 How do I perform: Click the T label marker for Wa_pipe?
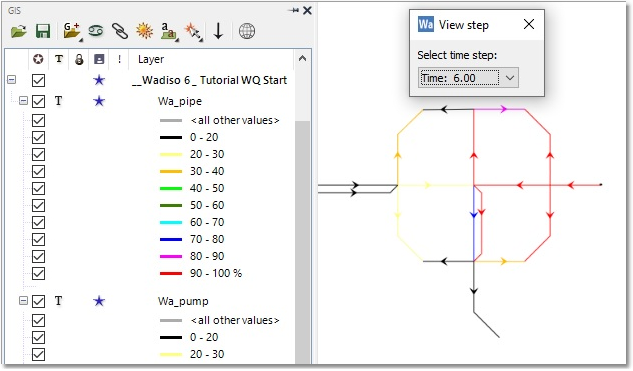59,101
